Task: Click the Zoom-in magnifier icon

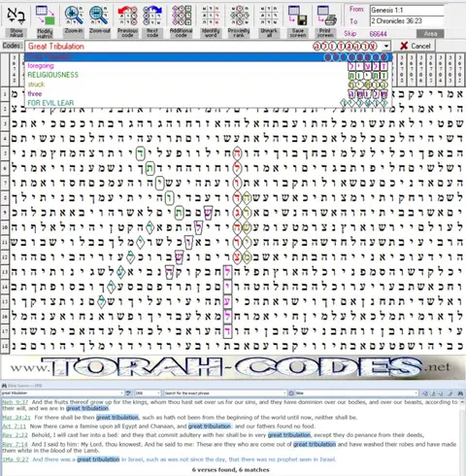Action: pos(74,15)
